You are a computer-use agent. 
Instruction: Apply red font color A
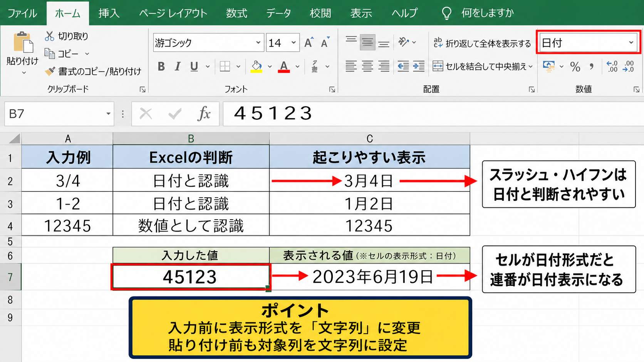click(x=284, y=67)
